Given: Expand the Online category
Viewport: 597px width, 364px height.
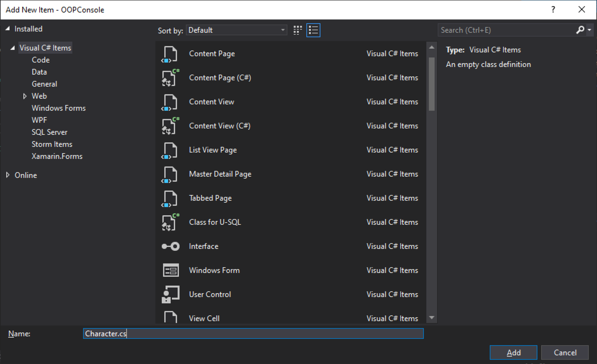Looking at the screenshot, I should point(8,175).
